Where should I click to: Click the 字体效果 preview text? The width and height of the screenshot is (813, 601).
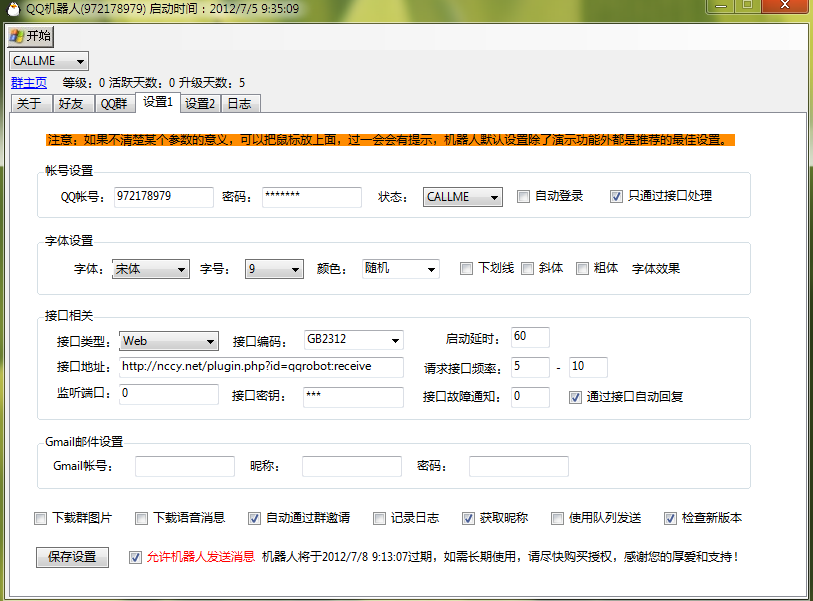pyautogui.click(x=656, y=269)
